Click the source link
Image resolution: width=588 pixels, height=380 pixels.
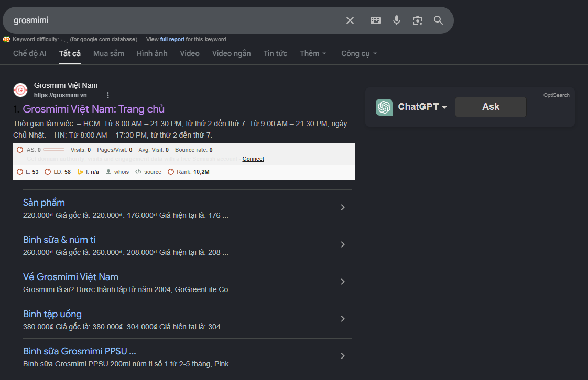click(153, 172)
